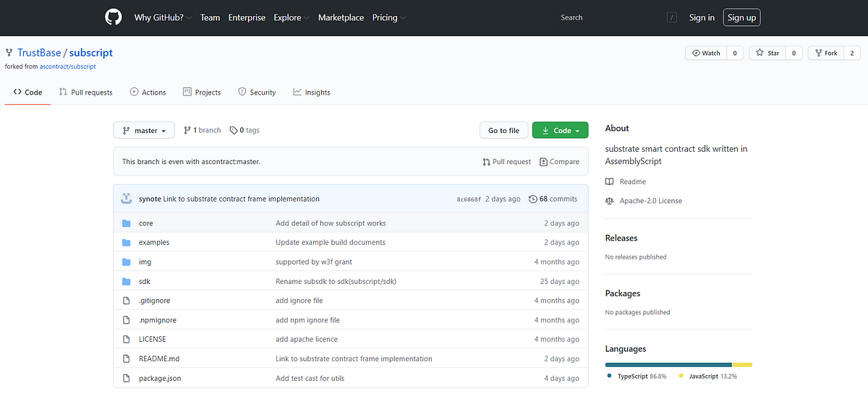The image size is (868, 396).
Task: Click the Go to file button
Action: 503,131
